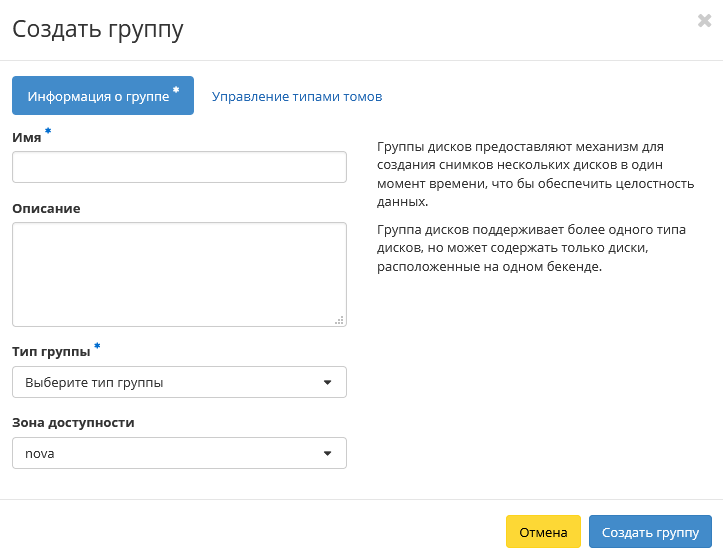Click the Описание field label

pyautogui.click(x=46, y=208)
